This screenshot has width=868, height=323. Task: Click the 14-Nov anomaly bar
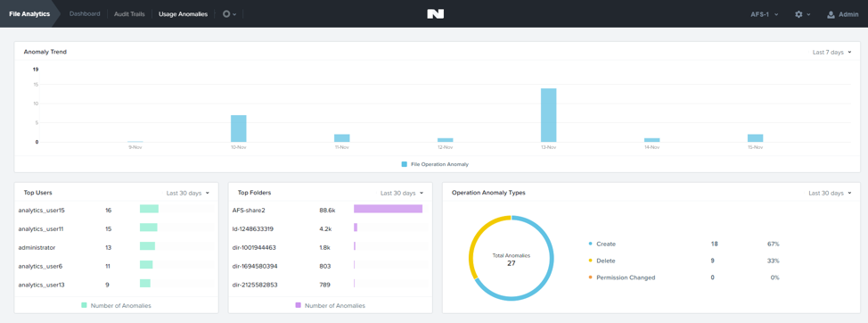coord(652,140)
